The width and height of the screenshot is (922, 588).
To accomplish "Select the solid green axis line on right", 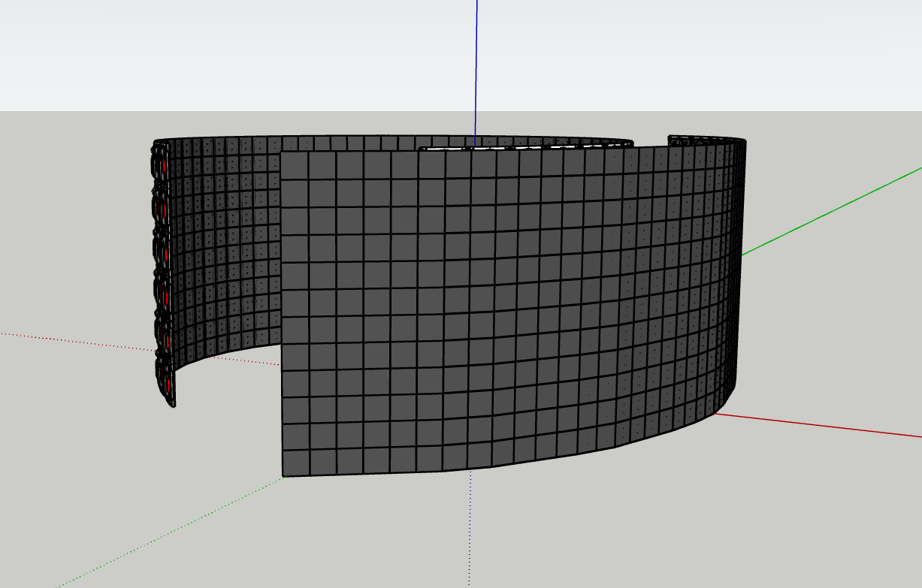I will click(834, 212).
